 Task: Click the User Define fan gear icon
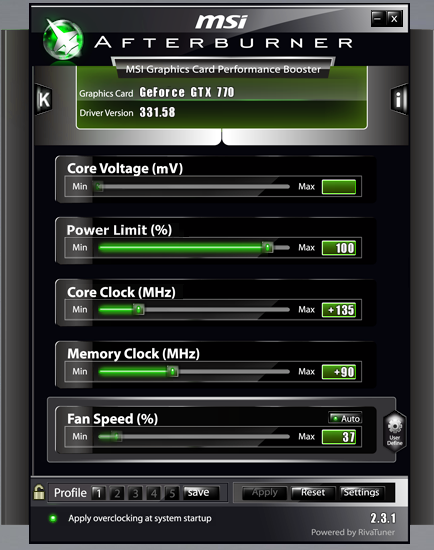pos(395,431)
